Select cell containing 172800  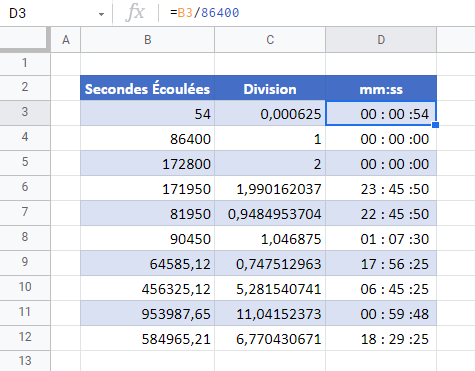click(x=147, y=163)
